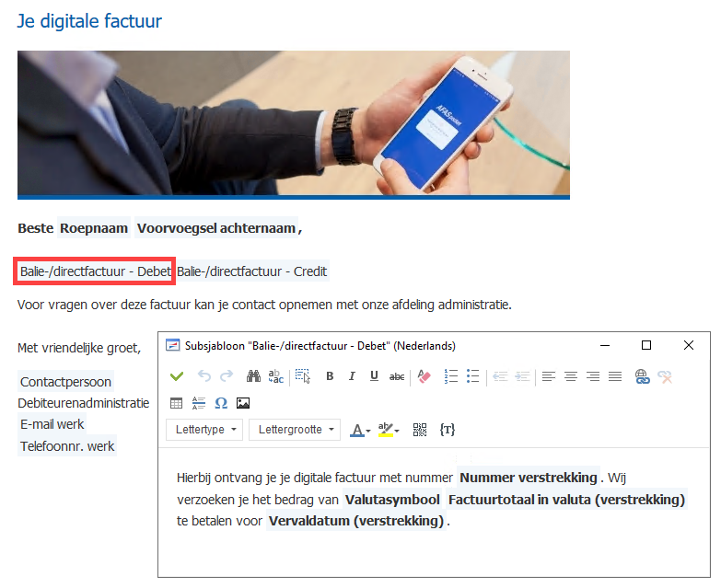Toggle underline formatting
Image resolution: width=721 pixels, height=588 pixels.
pyautogui.click(x=374, y=376)
